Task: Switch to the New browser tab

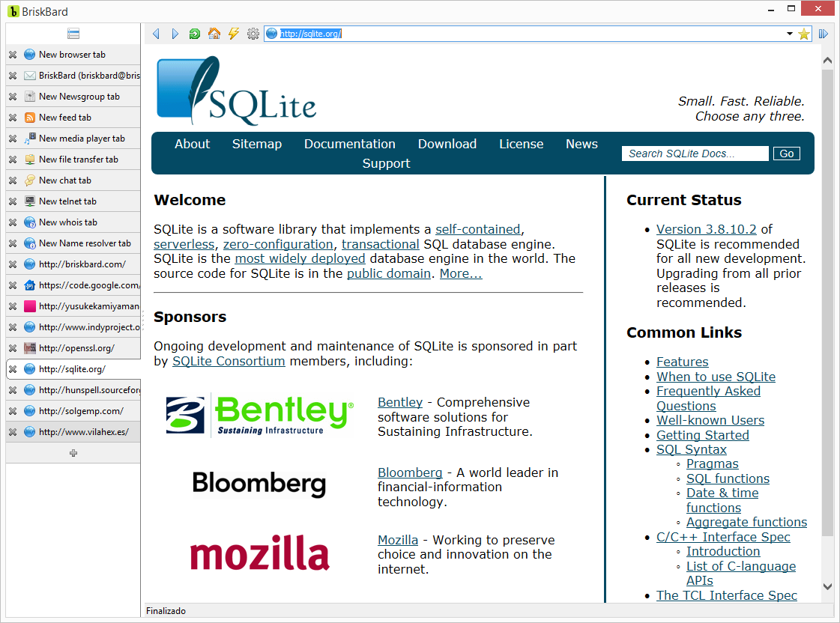Action: coord(73,55)
